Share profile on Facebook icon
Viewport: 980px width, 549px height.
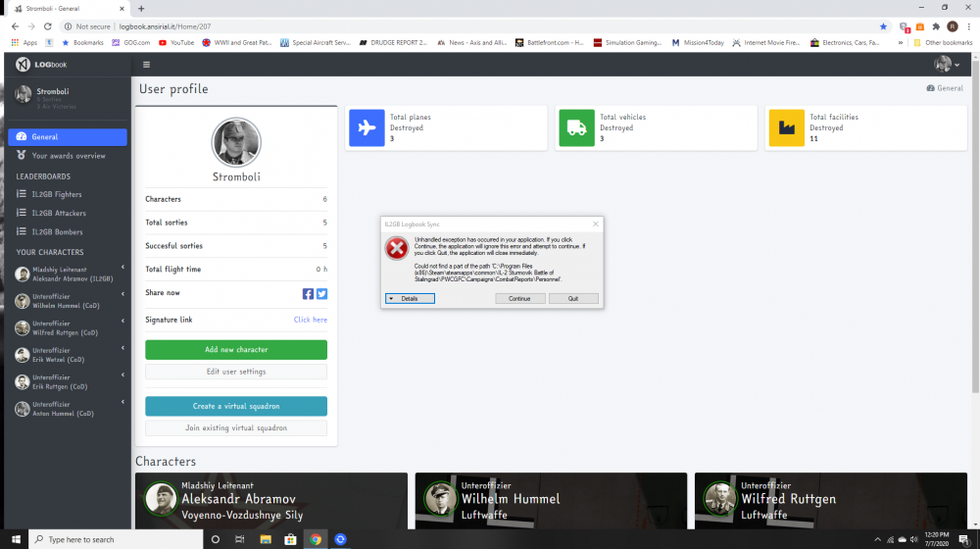click(308, 293)
